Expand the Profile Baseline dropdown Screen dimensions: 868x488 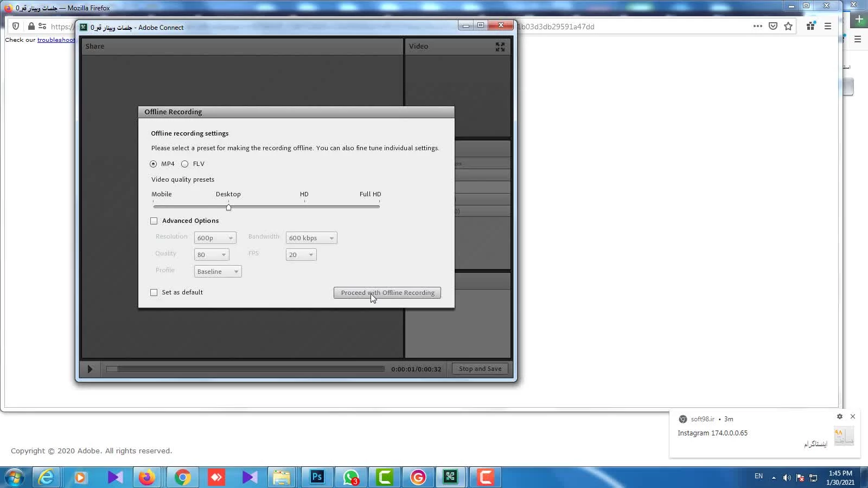tap(218, 272)
